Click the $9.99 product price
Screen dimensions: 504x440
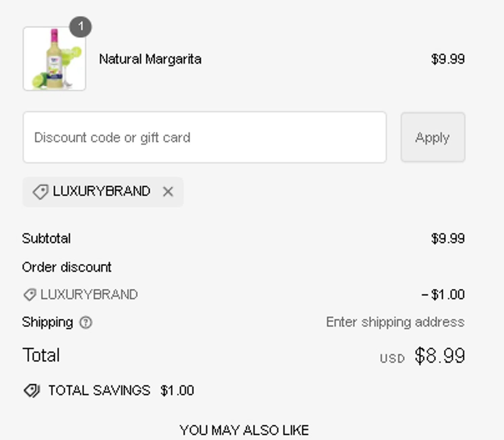coord(448,59)
